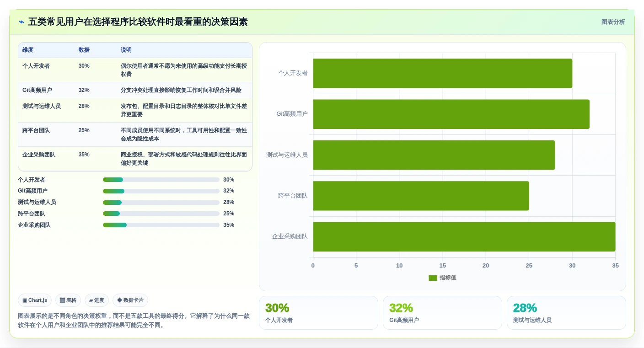Screen dimensions: 644x348
Task: Click the 企业采购团队 progress row label
Action: click(x=34, y=225)
